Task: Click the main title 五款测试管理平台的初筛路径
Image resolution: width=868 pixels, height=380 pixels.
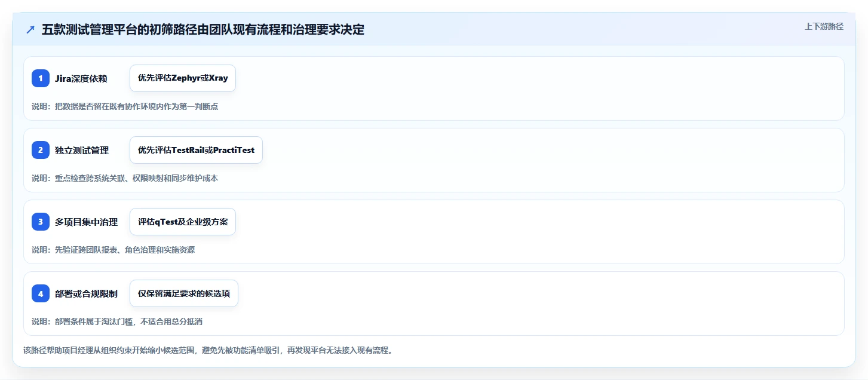Action: click(x=203, y=29)
